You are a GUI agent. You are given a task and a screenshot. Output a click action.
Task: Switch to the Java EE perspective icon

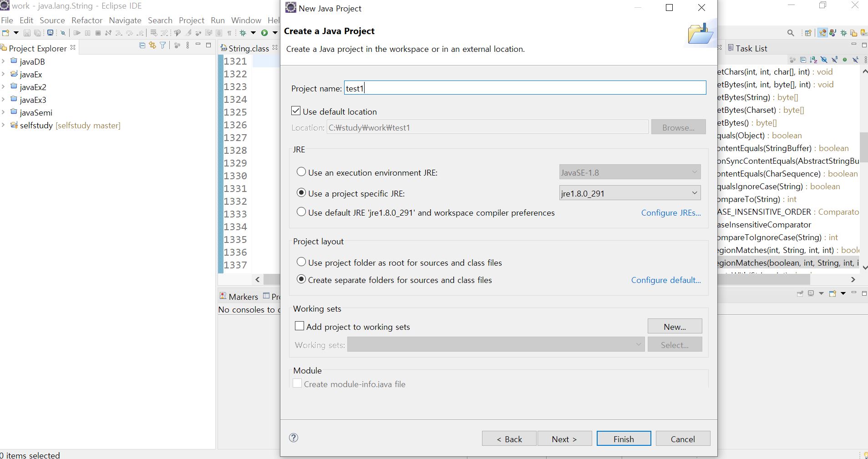point(822,33)
